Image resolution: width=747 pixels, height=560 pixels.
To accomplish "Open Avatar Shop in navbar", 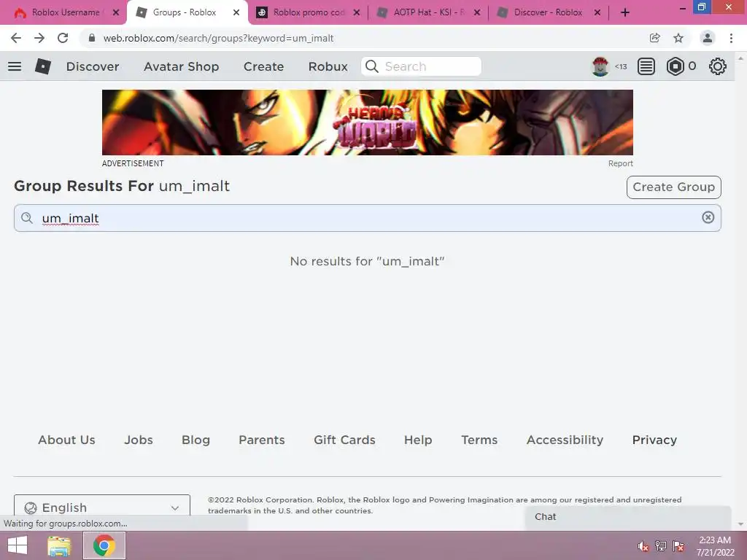I will (x=182, y=66).
